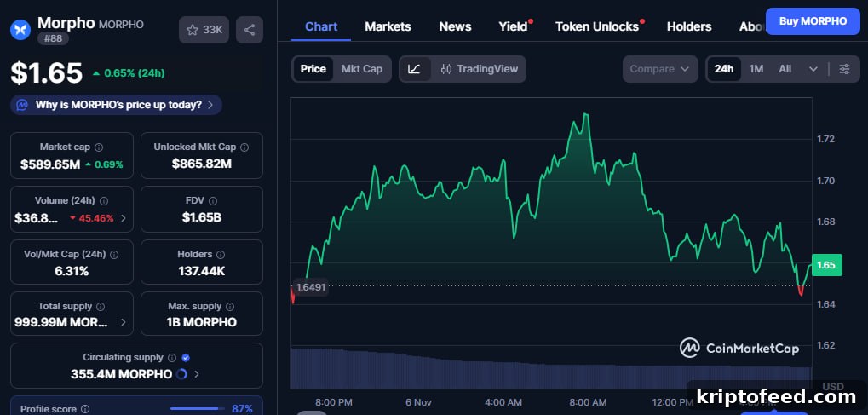
Task: Click the chevron on price question link
Action: tap(210, 105)
